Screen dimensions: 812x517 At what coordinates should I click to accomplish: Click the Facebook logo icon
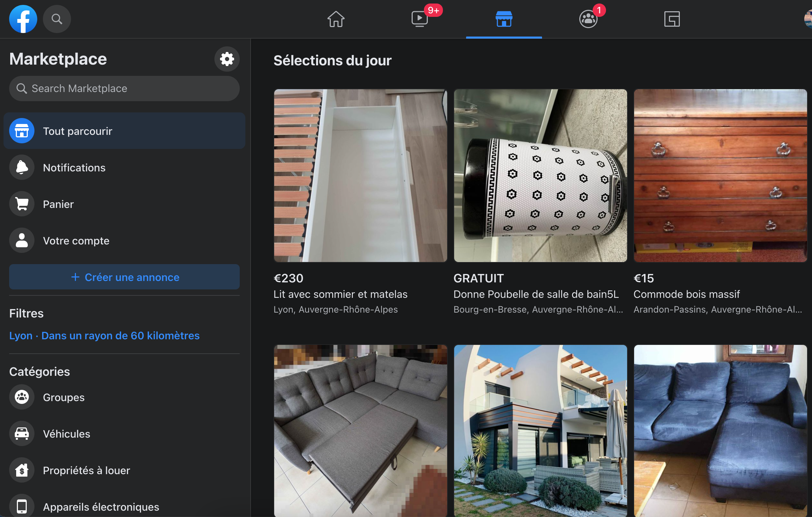23,19
